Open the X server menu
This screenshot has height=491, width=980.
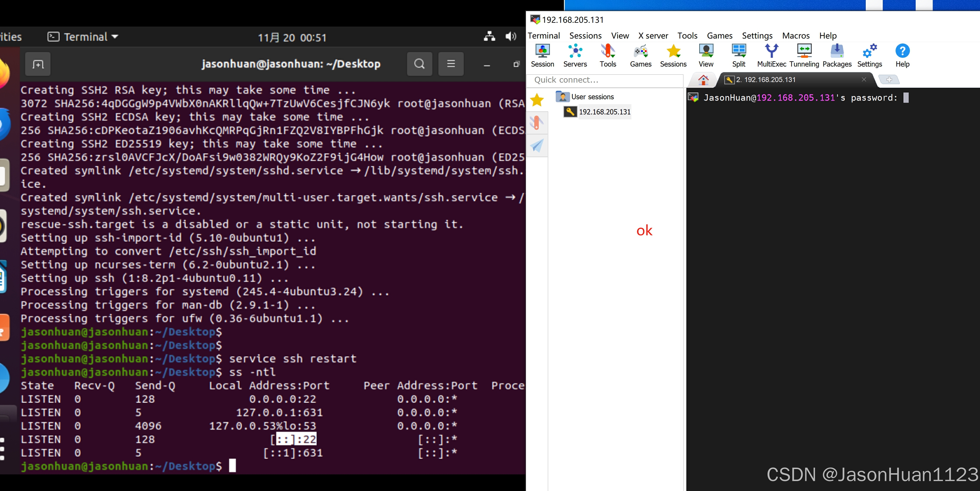[653, 36]
